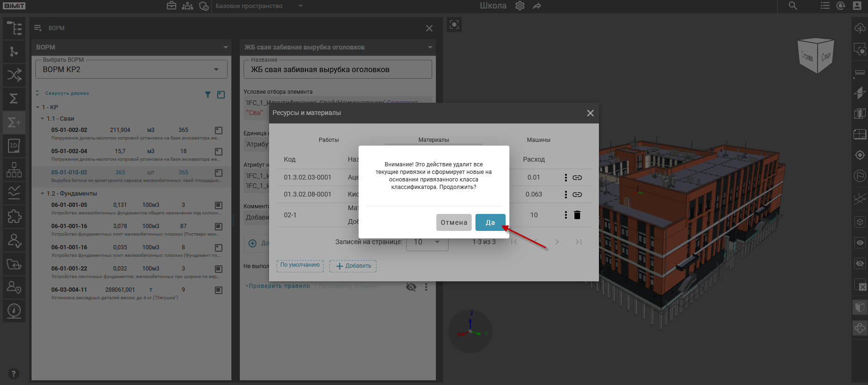Viewport: 868px width, 385px height.
Task: Confirm the warning with Да button
Action: click(490, 222)
